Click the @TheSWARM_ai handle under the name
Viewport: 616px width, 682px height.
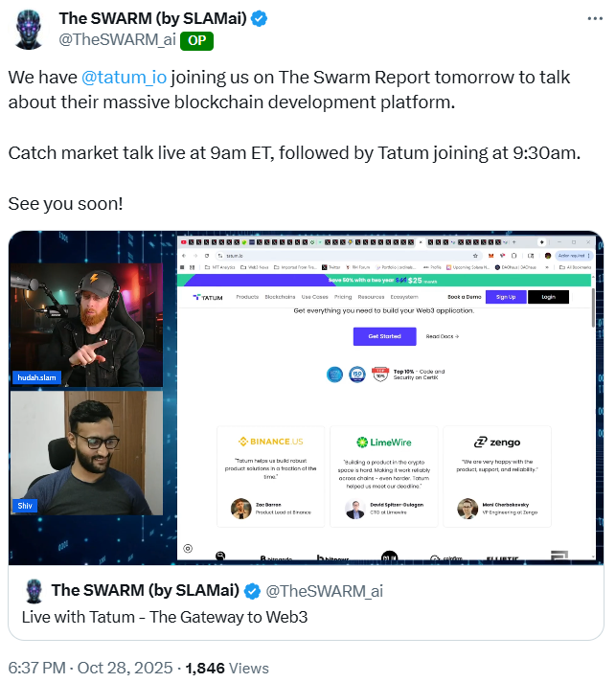tap(118, 40)
